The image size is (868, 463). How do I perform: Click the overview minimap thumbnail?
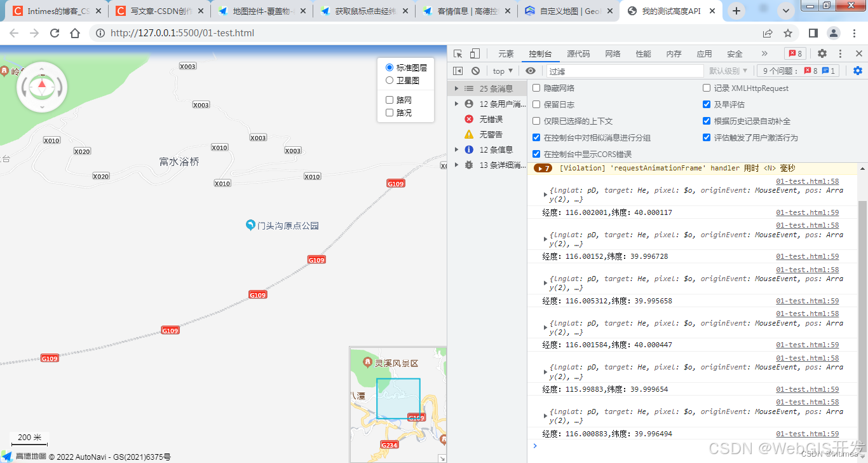pyautogui.click(x=398, y=404)
